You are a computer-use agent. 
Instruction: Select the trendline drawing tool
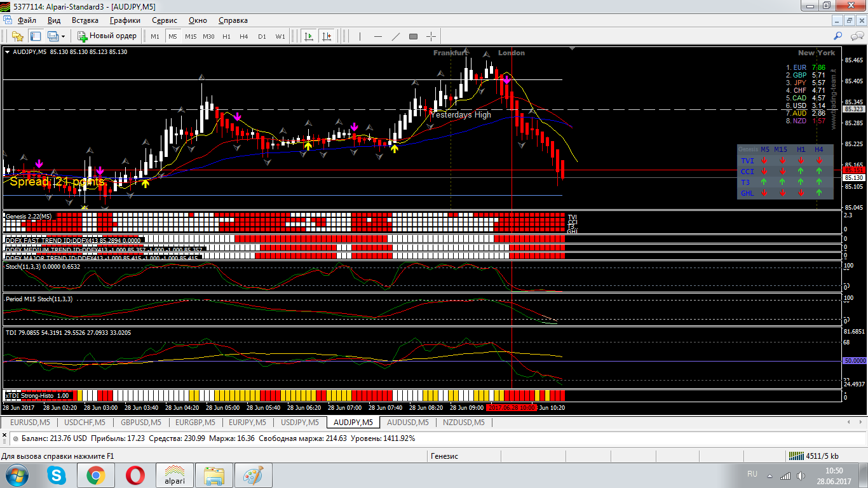(x=396, y=36)
